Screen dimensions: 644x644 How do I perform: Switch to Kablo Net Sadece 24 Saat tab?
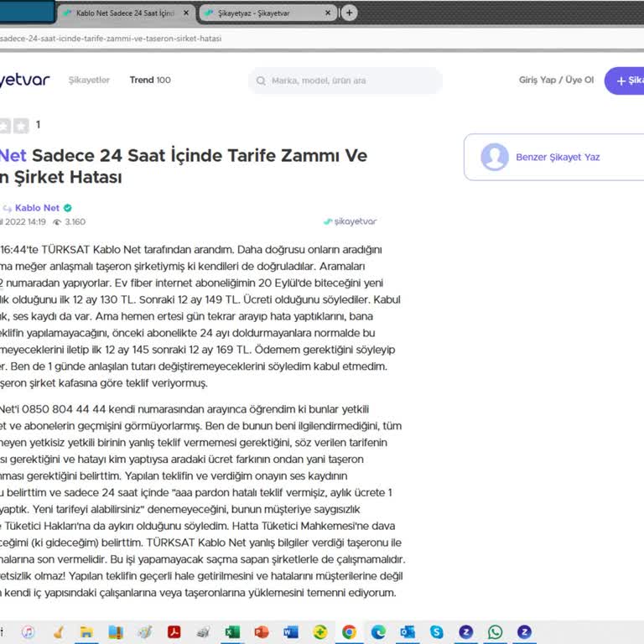(125, 13)
